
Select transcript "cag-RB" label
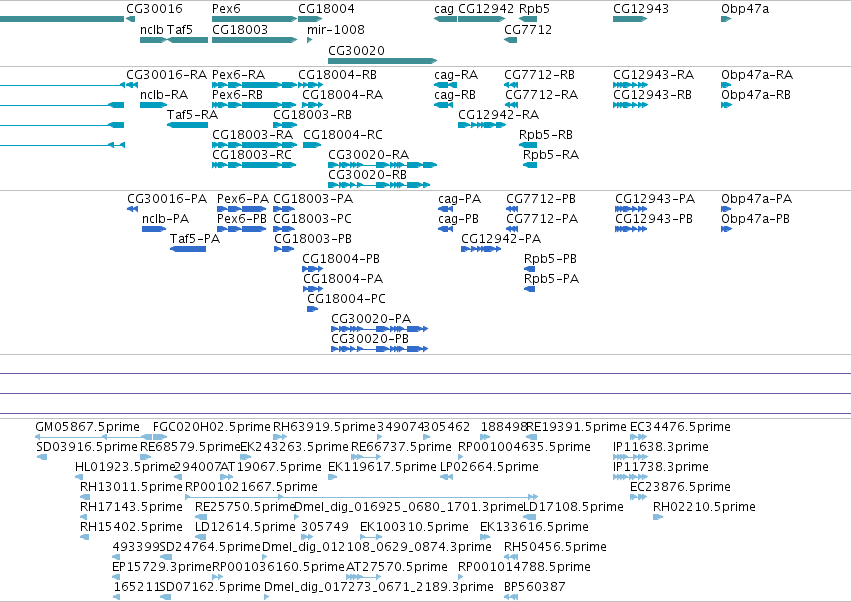point(455,94)
